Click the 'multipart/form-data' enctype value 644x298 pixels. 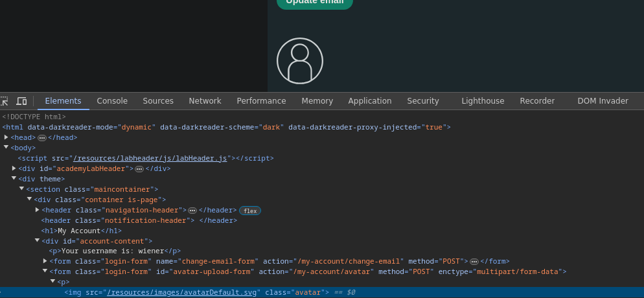(518, 271)
